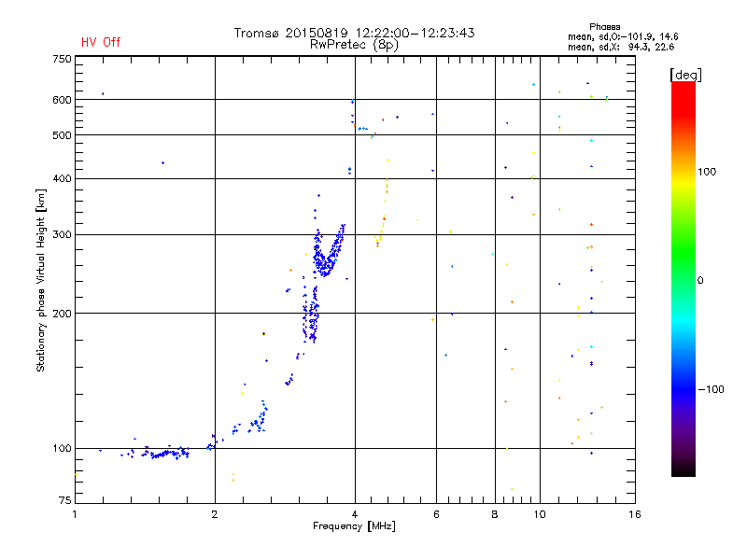This screenshot has height=560, width=747.
Task: Click the x-axis tick label '4'
Action: point(355,514)
